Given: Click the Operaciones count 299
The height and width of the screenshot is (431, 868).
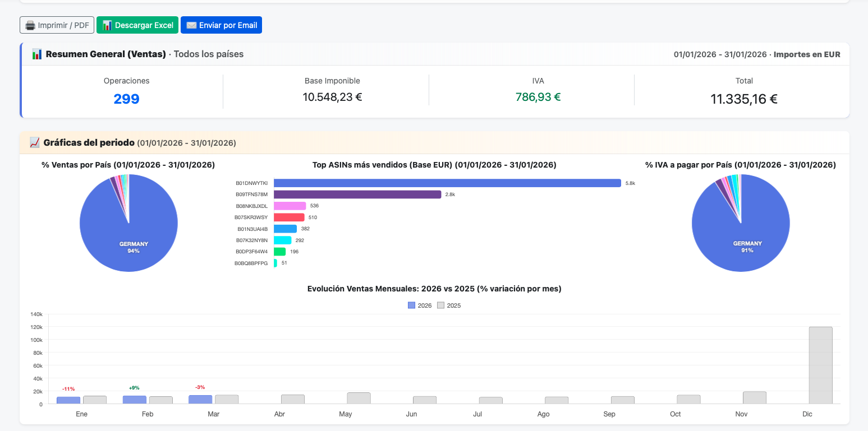Looking at the screenshot, I should tap(126, 99).
